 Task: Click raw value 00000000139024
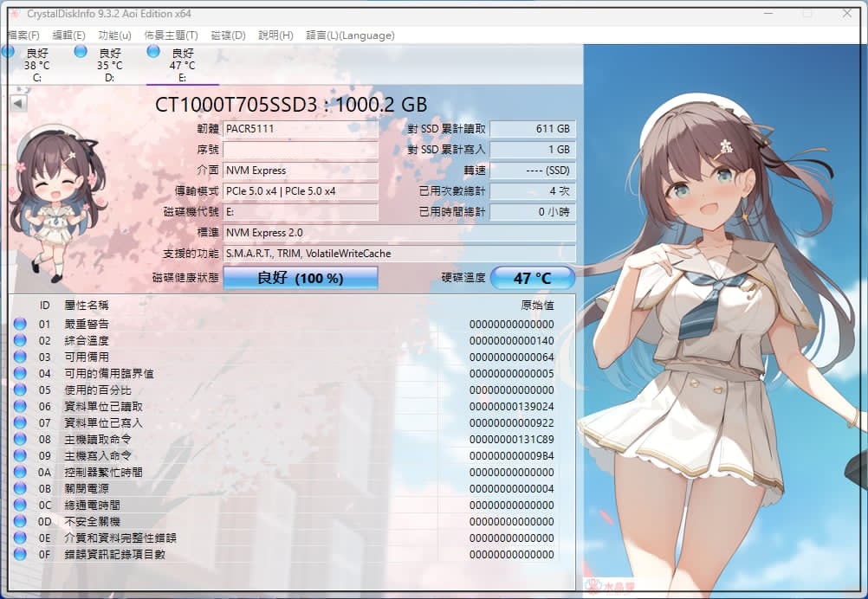pyautogui.click(x=511, y=406)
